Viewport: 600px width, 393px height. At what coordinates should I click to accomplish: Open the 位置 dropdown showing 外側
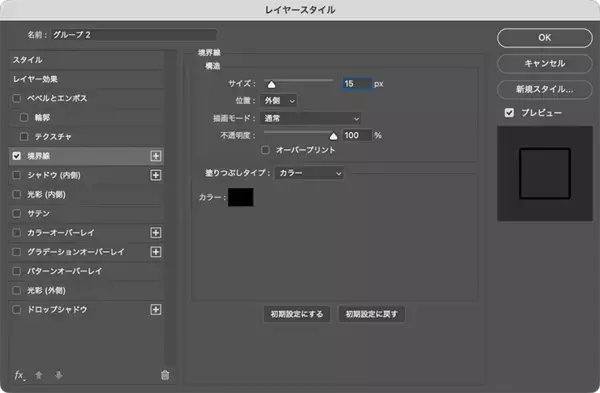[278, 101]
